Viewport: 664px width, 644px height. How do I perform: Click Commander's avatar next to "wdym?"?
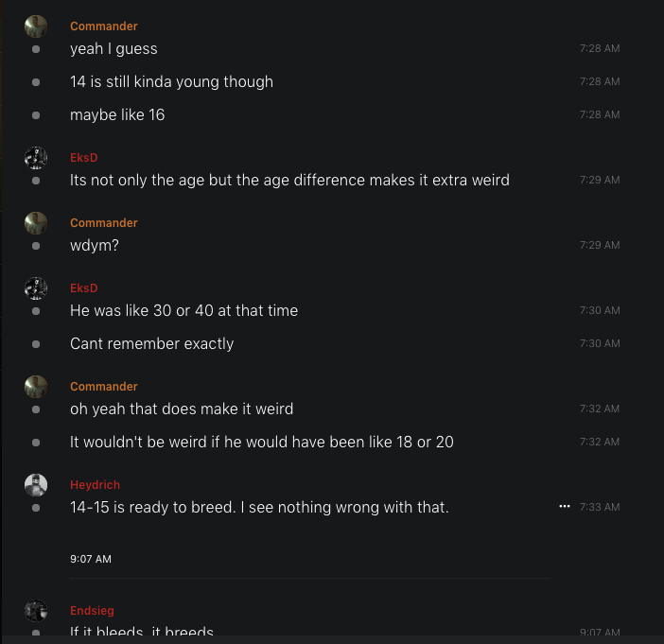coord(36,223)
